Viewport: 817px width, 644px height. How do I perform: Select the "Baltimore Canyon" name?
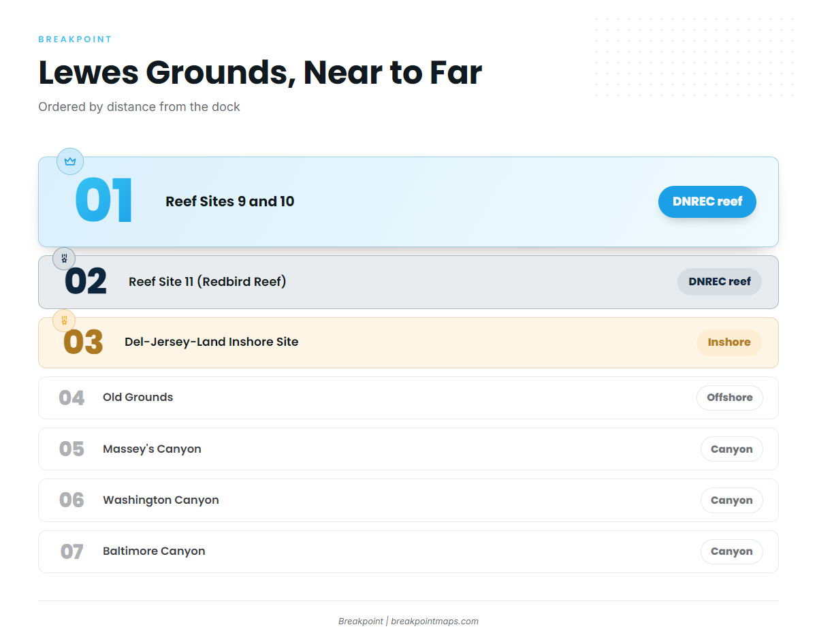pos(154,551)
